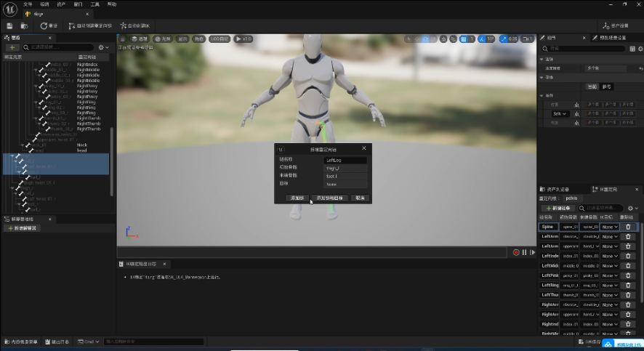644x351 pixels.
Task: Close the new retarget chain dialog
Action: 364,148
